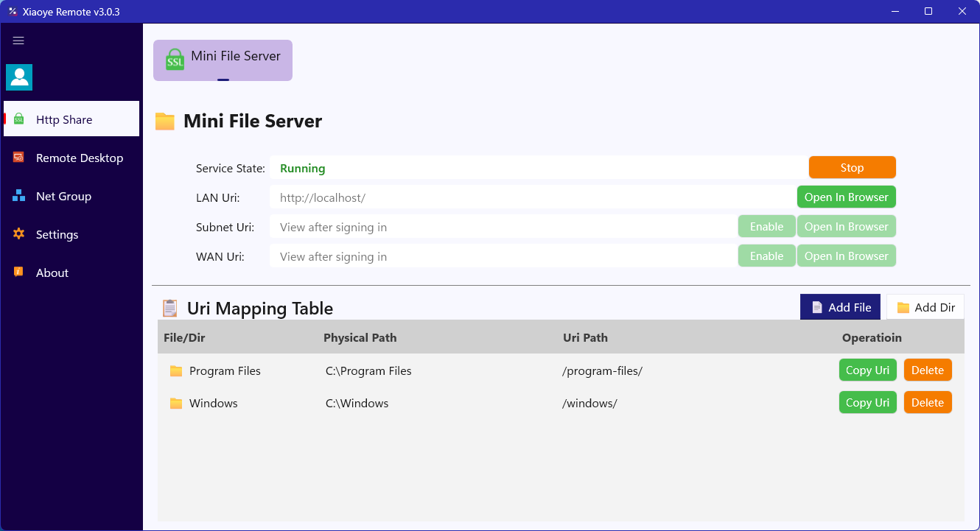Screen dimensions: 980x531
Task: Open the Http Share section
Action: 71,119
